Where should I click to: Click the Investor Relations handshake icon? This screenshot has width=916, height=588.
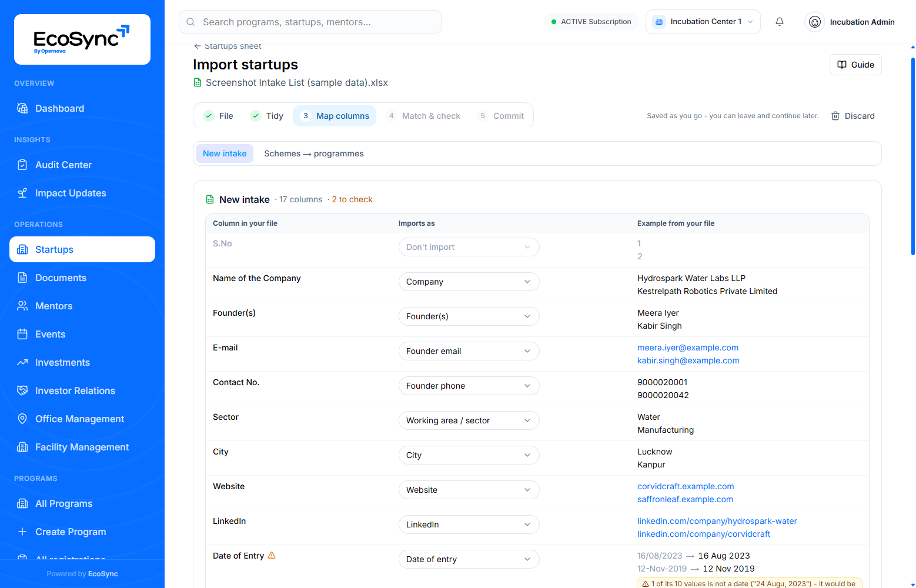(x=22, y=390)
